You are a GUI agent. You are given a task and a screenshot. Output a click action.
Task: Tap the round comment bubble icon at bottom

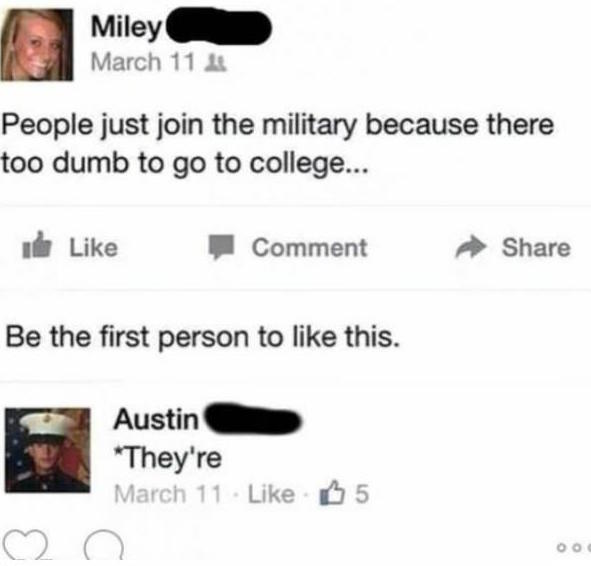(104, 546)
